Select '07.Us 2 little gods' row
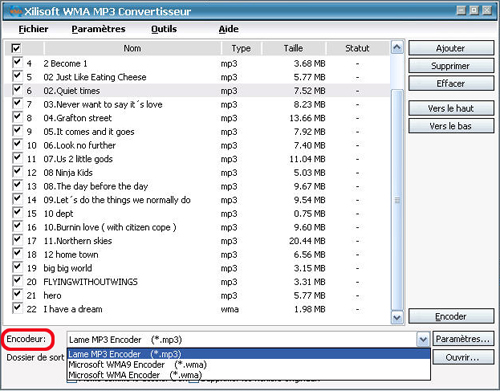The width and height of the screenshot is (500, 391). (x=197, y=159)
